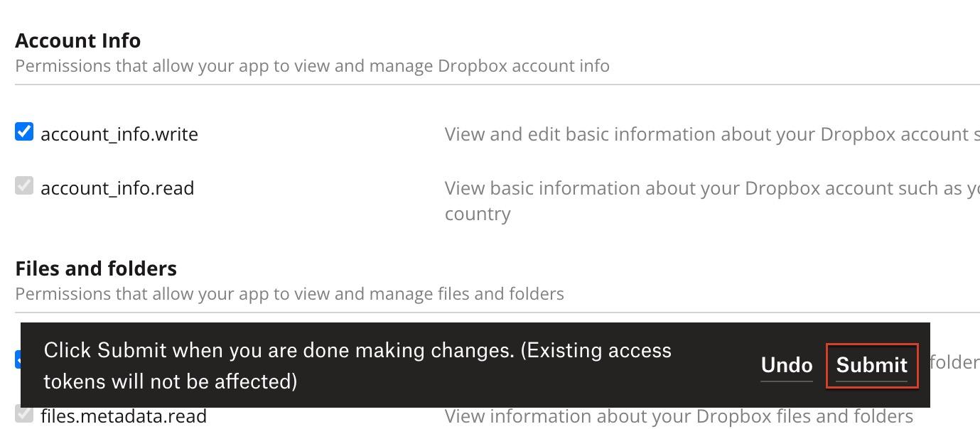Uncheck the account_info.write permission
This screenshot has width=980, height=429.
[x=23, y=131]
